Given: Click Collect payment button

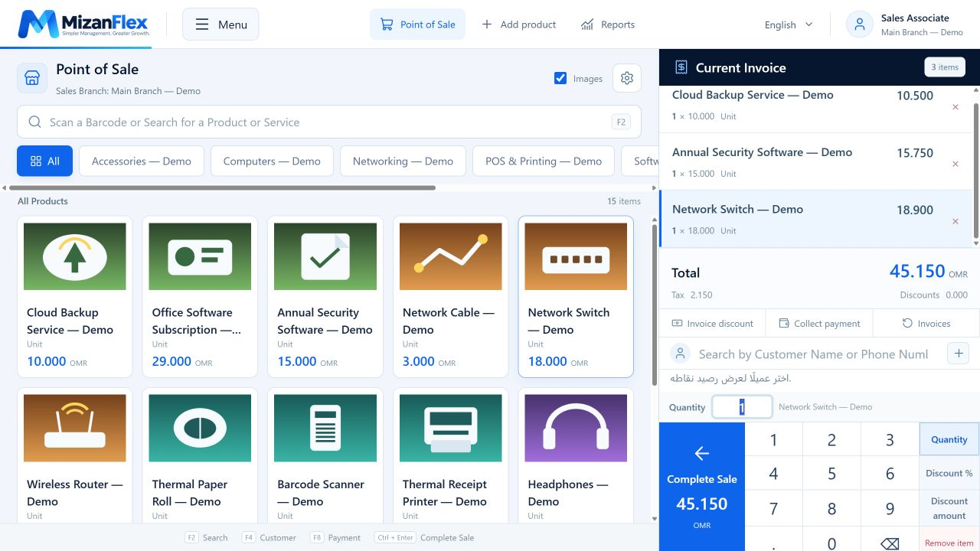Looking at the screenshot, I should (x=819, y=323).
